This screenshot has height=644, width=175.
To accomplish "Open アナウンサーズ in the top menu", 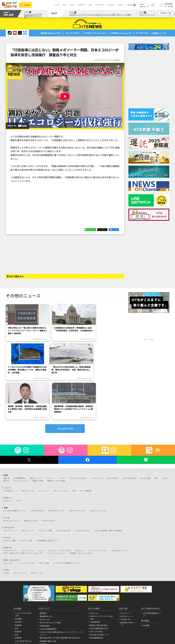I will pyautogui.click(x=100, y=5).
